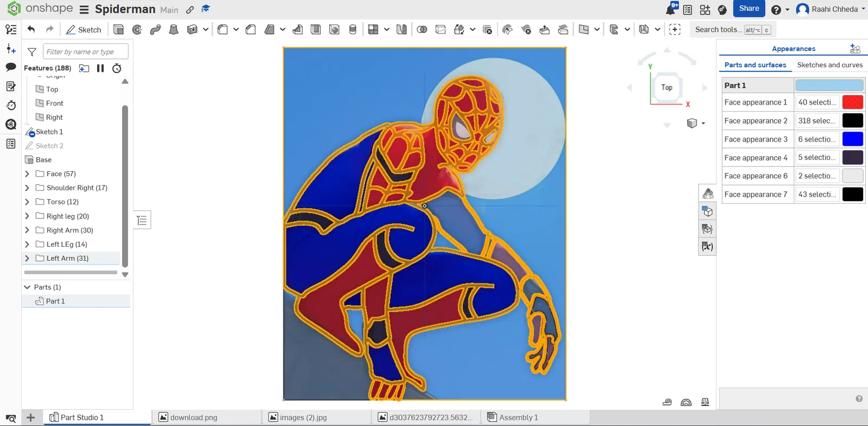Click the feature filter funnel icon
Viewport: 868px width, 426px height.
pyautogui.click(x=32, y=51)
